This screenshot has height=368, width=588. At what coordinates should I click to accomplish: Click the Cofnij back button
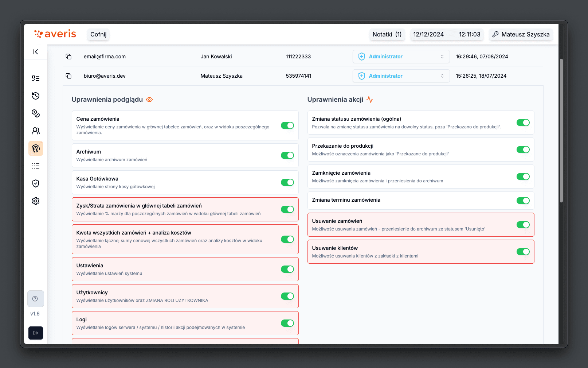click(98, 34)
